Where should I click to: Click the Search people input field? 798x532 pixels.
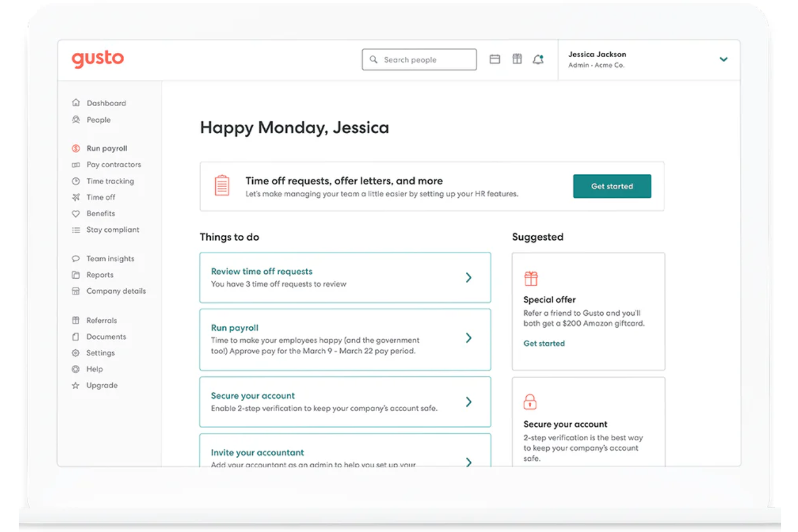pyautogui.click(x=419, y=59)
